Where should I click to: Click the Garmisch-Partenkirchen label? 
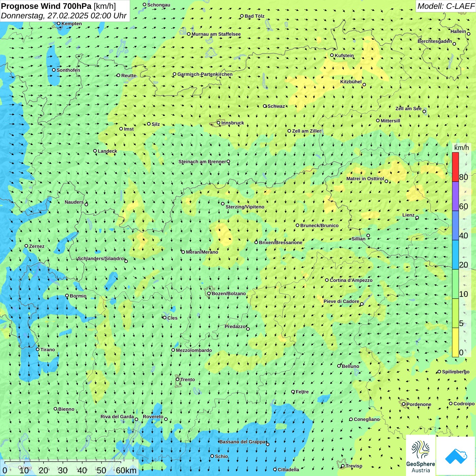click(x=205, y=74)
